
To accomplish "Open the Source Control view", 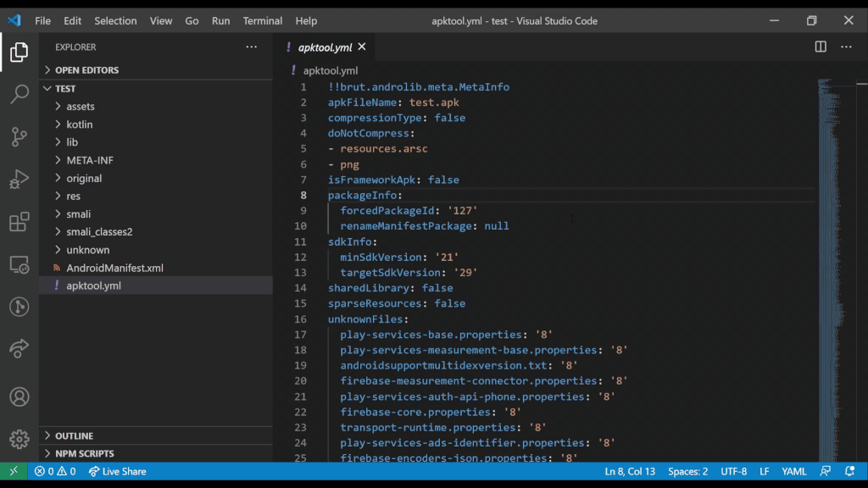I will pos(19,136).
